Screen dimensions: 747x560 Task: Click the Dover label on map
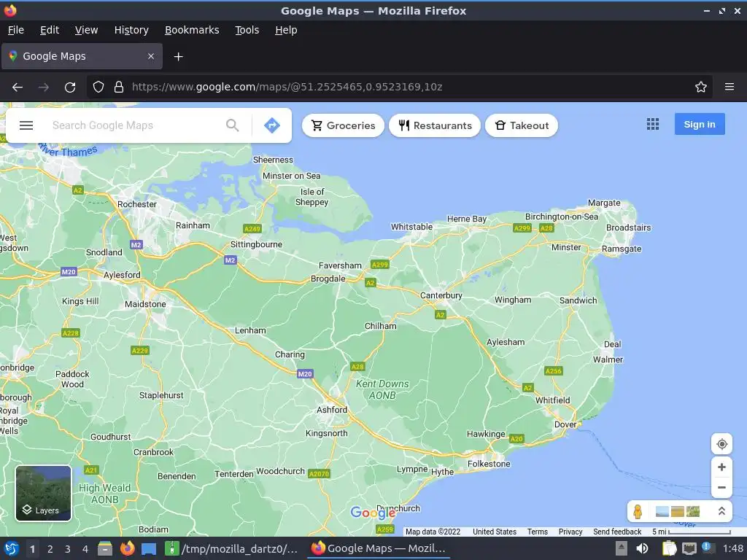pyautogui.click(x=565, y=424)
